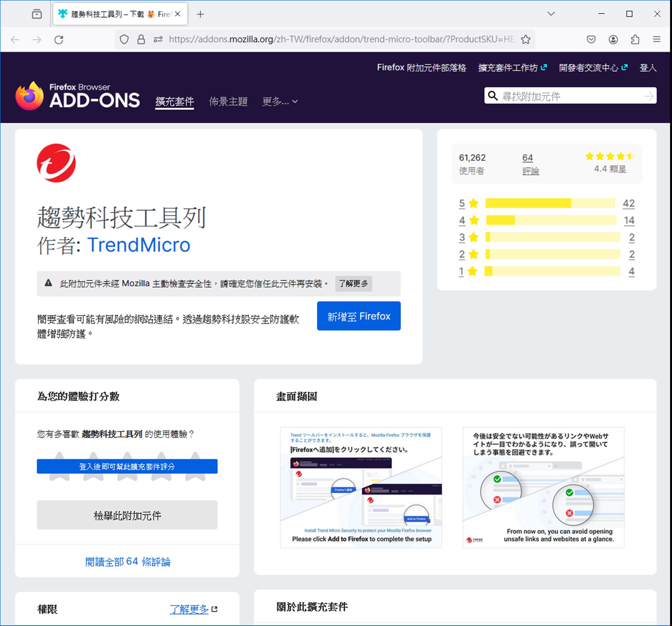
Task: Click the 4 星 row star icon
Action: coord(474,220)
